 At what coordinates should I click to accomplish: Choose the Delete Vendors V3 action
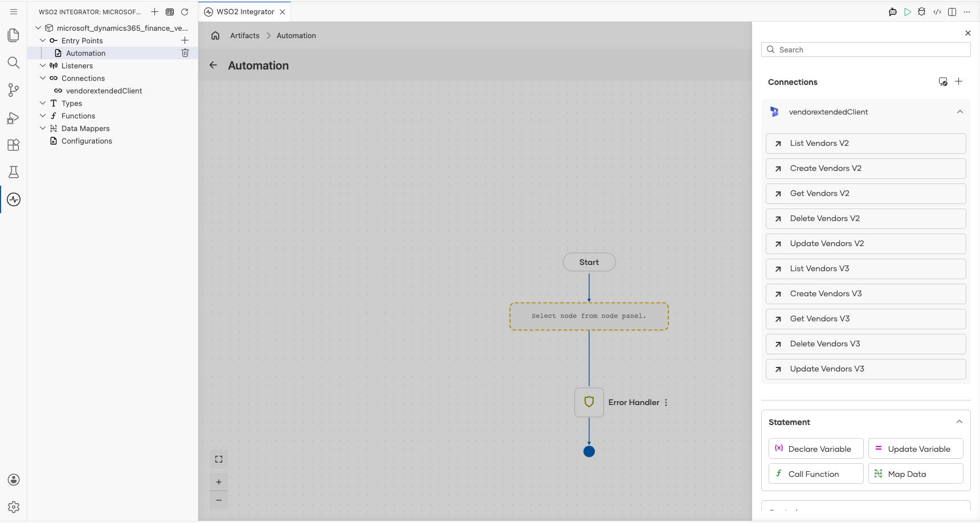click(x=866, y=344)
